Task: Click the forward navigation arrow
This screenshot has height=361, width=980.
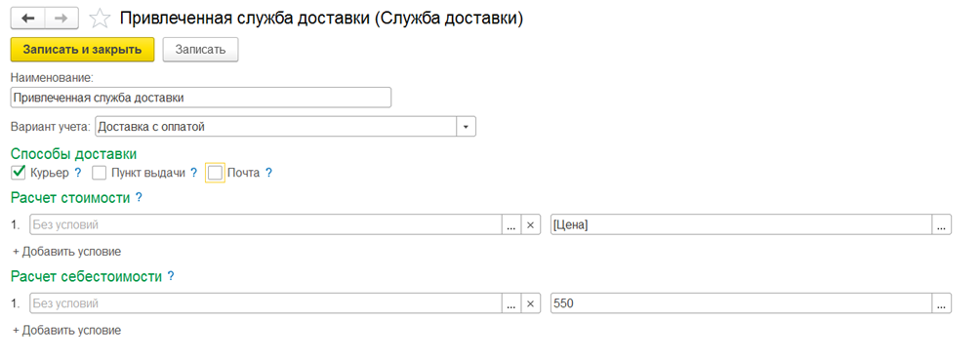Action: (61, 19)
